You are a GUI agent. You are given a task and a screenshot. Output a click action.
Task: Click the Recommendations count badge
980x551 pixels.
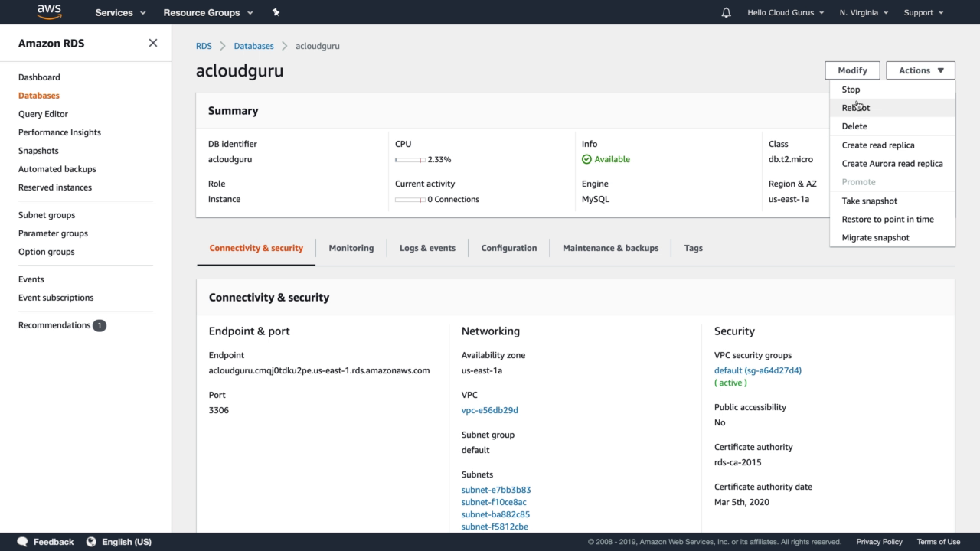coord(100,325)
